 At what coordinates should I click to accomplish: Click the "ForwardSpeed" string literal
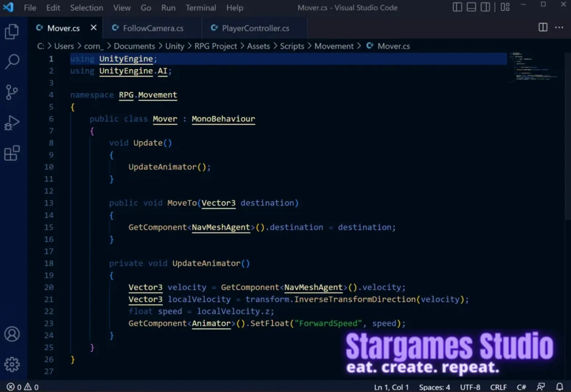(x=328, y=323)
